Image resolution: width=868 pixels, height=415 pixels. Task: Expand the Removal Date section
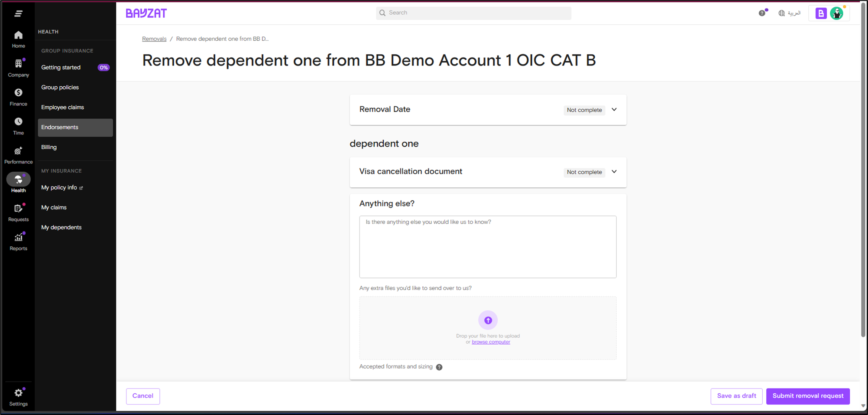pyautogui.click(x=614, y=110)
